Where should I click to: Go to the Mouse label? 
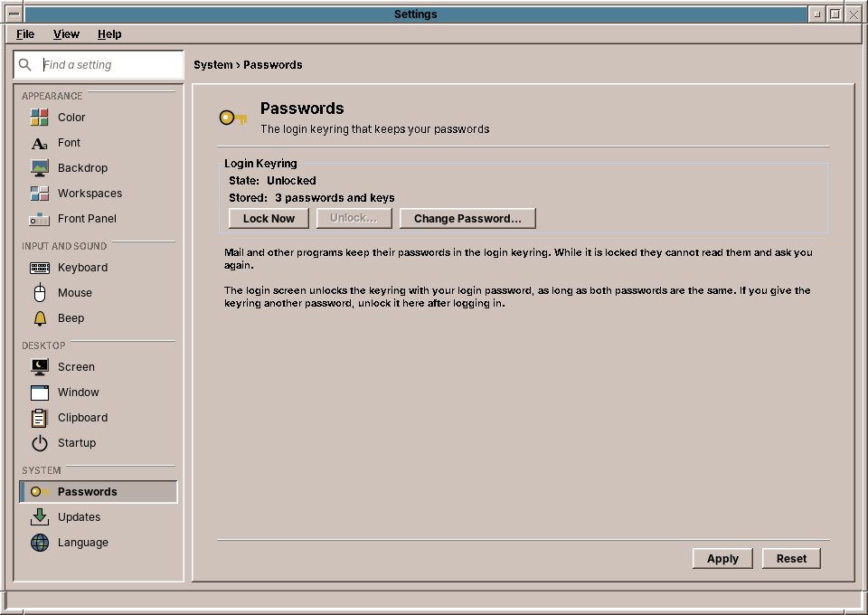tap(75, 293)
